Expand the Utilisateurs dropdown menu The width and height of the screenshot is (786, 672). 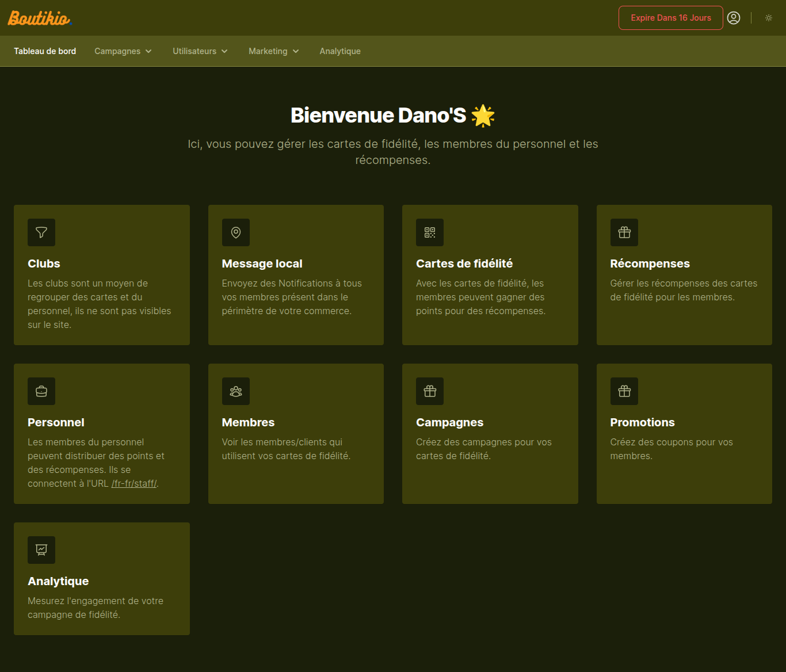[200, 51]
